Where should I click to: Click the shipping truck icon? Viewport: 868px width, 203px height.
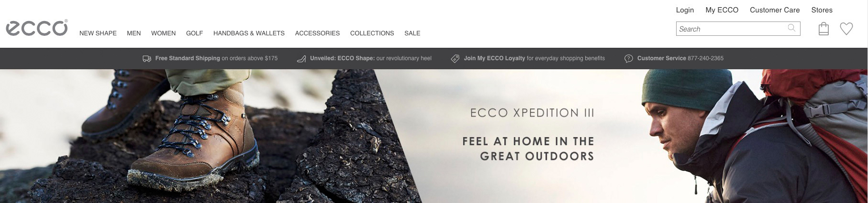147,58
